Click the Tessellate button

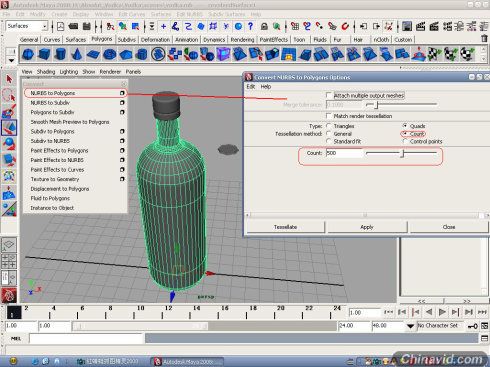285,227
